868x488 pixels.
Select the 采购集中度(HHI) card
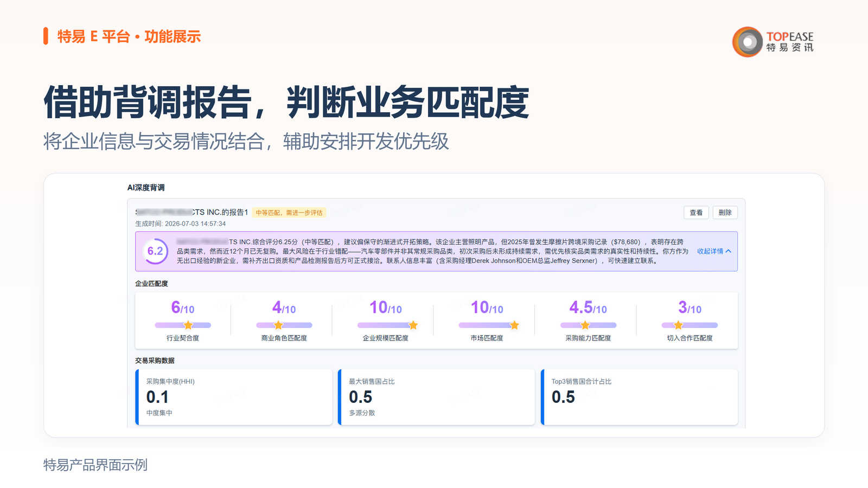click(234, 397)
